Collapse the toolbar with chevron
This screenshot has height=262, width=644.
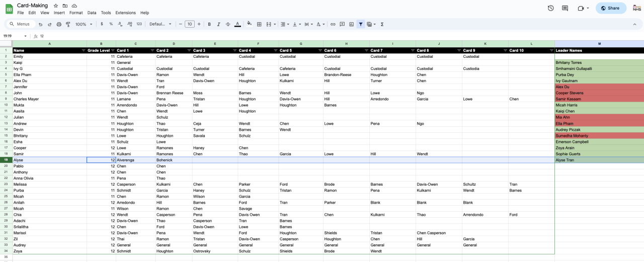[634, 24]
